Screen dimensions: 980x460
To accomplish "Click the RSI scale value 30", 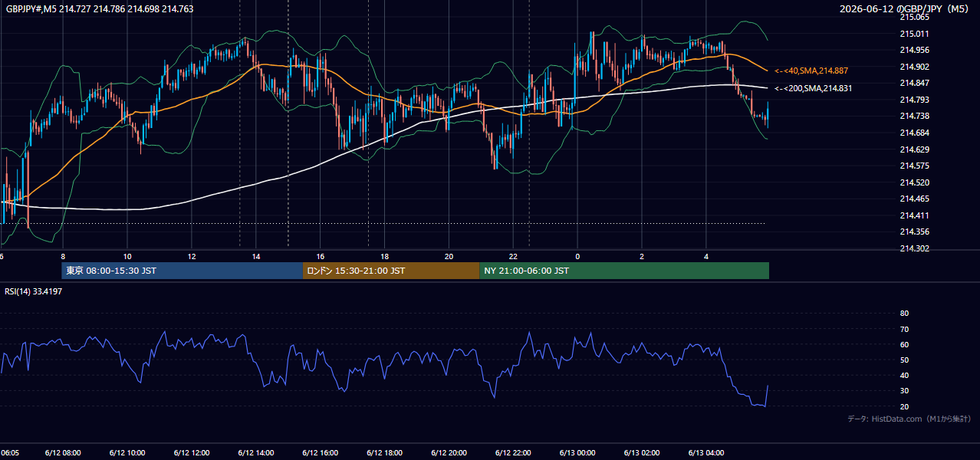I will click(904, 390).
